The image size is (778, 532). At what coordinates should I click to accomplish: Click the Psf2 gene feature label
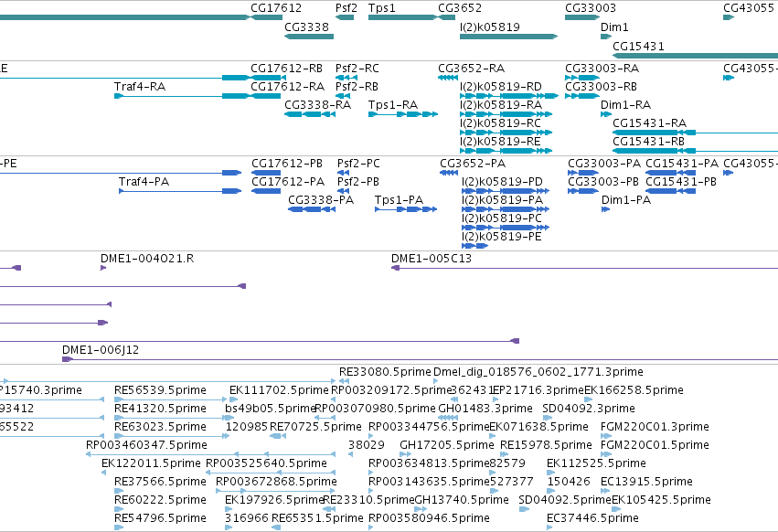click(x=346, y=8)
